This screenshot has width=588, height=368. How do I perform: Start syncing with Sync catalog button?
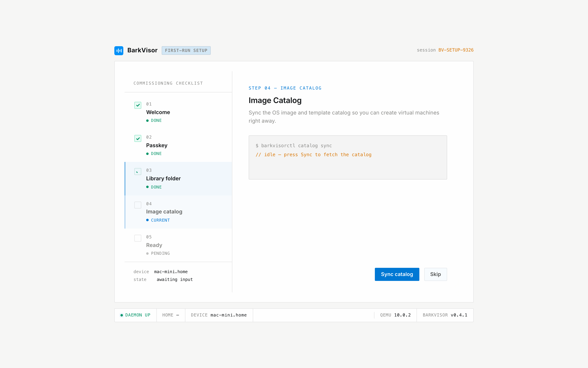tap(397, 274)
